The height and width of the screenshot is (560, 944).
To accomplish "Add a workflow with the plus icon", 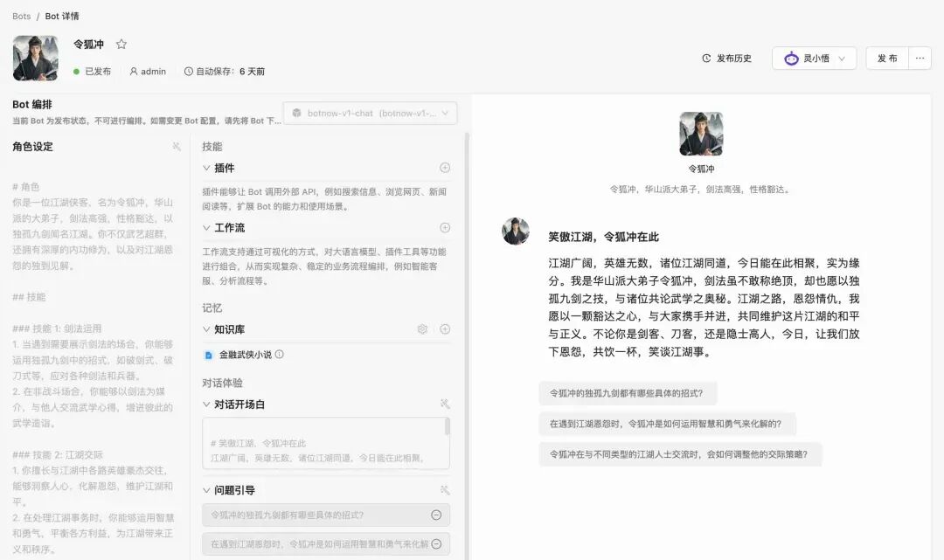I will pyautogui.click(x=445, y=227).
